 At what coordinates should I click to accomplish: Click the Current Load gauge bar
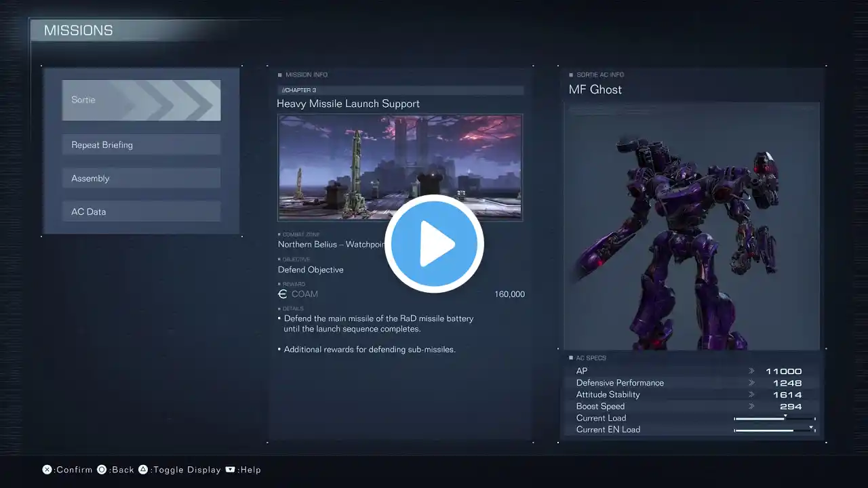[x=774, y=418]
